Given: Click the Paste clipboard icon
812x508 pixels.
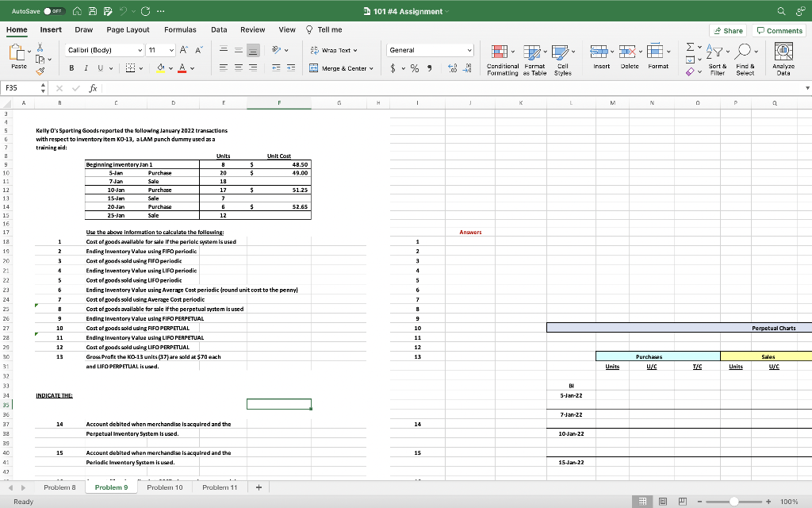Looking at the screenshot, I should tap(17, 52).
